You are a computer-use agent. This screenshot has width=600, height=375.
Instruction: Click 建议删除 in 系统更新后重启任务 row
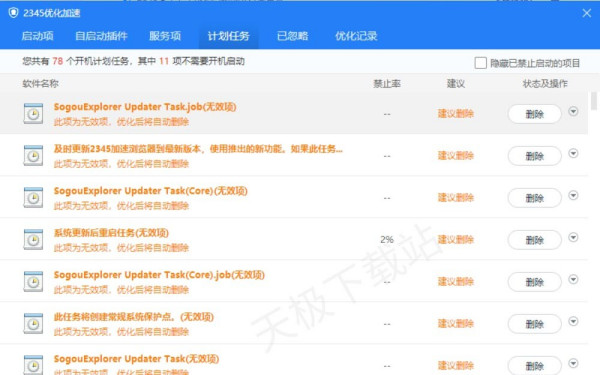(456, 240)
